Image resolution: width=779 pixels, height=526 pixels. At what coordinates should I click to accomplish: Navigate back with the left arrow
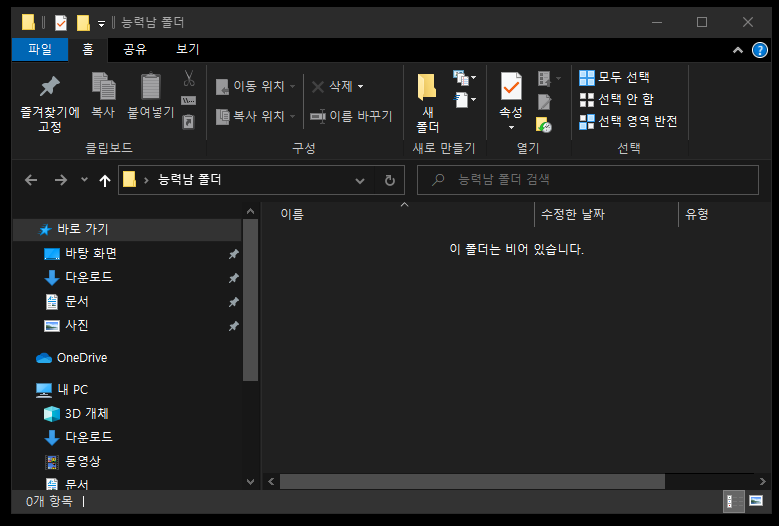click(x=31, y=180)
